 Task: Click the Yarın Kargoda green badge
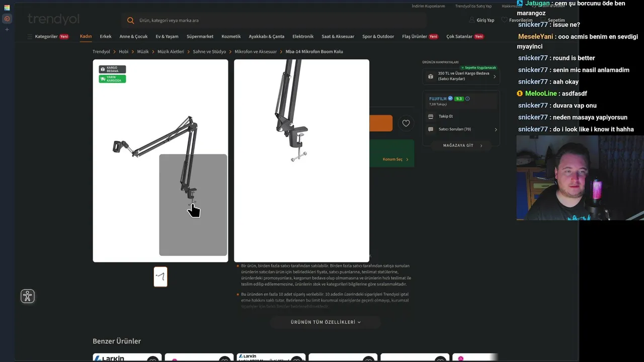112,79
